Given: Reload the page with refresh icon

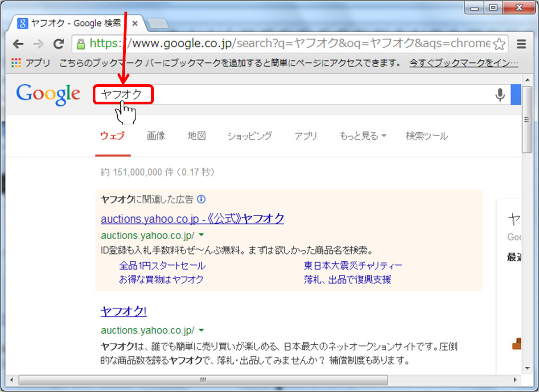Looking at the screenshot, I should pyautogui.click(x=58, y=44).
